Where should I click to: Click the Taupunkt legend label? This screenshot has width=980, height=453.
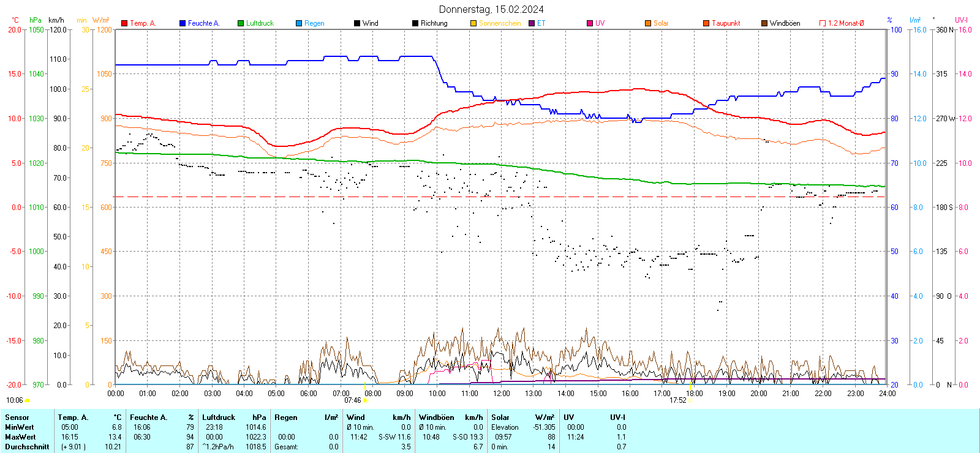click(726, 23)
